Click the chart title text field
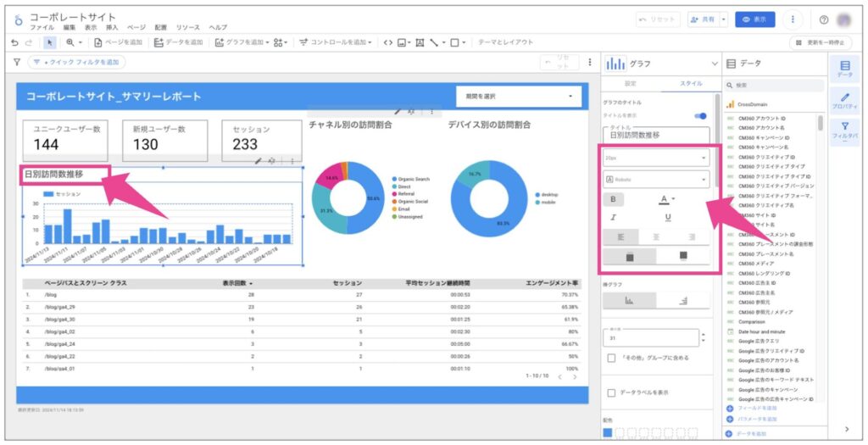 656,135
